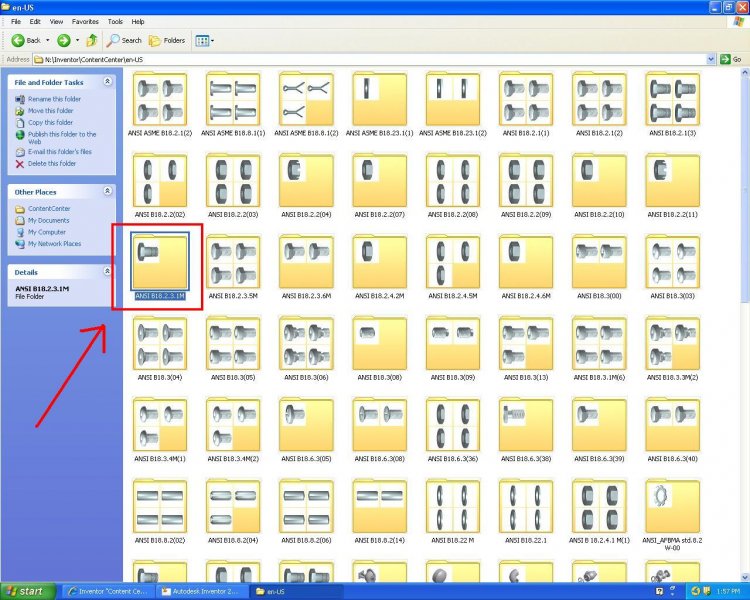This screenshot has height=600, width=750.
Task: Click Rename this folder link
Action: (x=54, y=99)
